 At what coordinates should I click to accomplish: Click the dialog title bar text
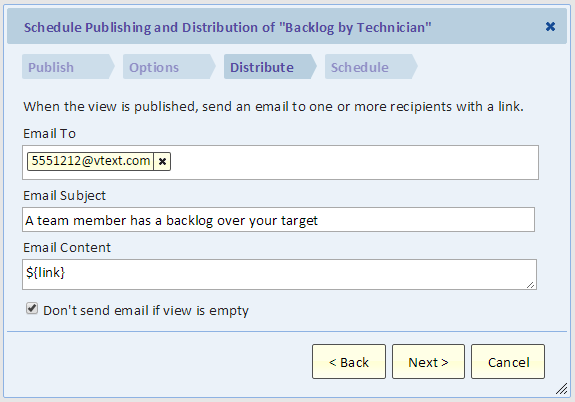(x=228, y=28)
